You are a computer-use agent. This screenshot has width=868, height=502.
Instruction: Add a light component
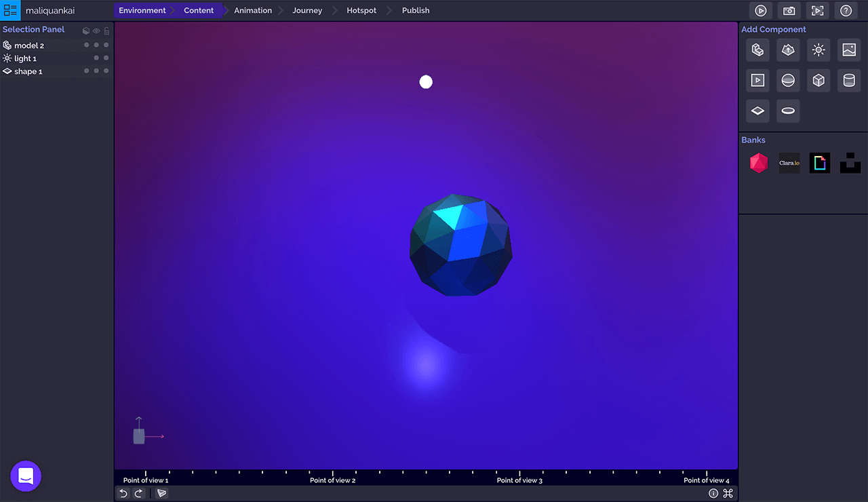coord(818,50)
